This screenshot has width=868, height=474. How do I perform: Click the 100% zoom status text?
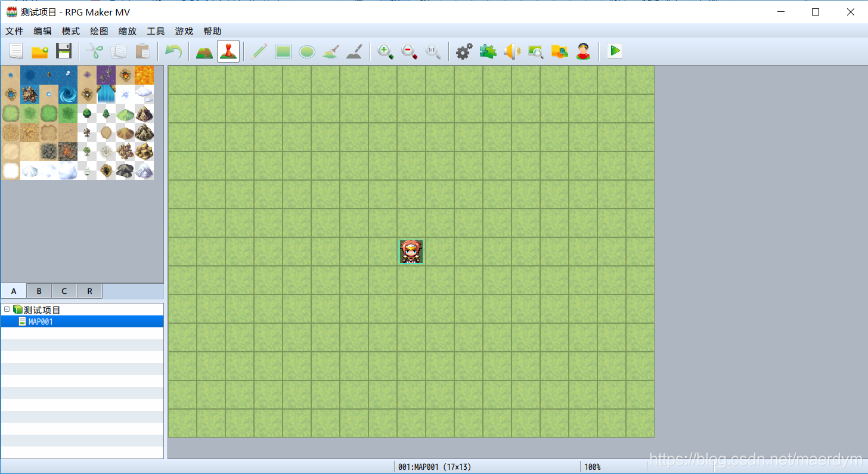(593, 467)
